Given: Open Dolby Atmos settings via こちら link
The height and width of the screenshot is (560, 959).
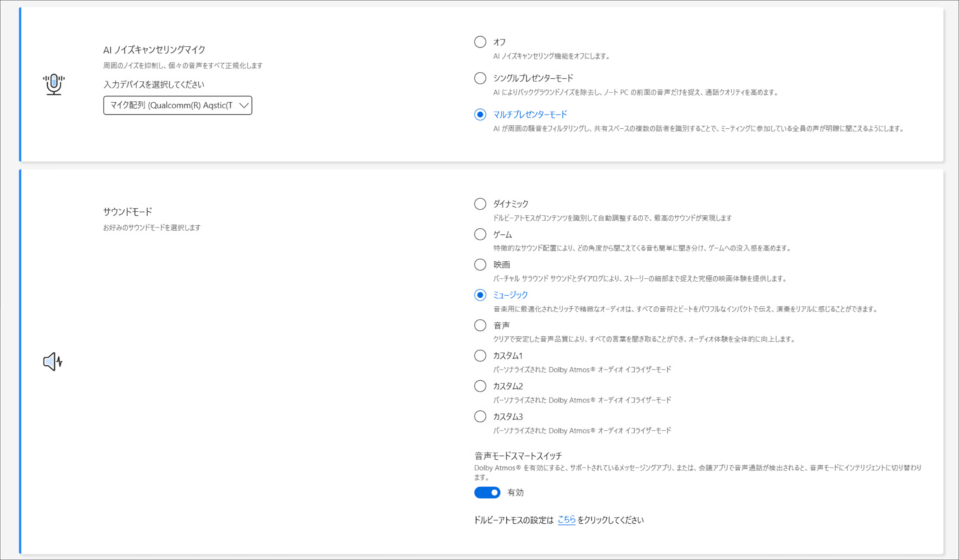Looking at the screenshot, I should coord(566,520).
